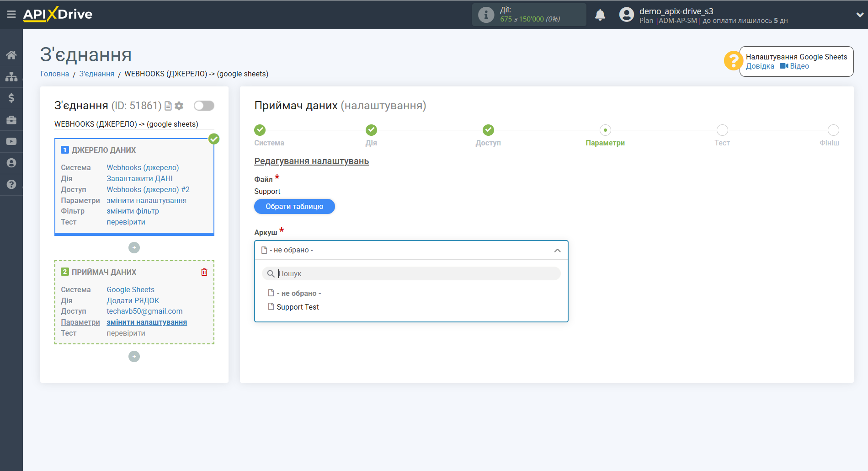This screenshot has height=471, width=868.
Task: Click the search magnifier icon
Action: [x=271, y=273]
